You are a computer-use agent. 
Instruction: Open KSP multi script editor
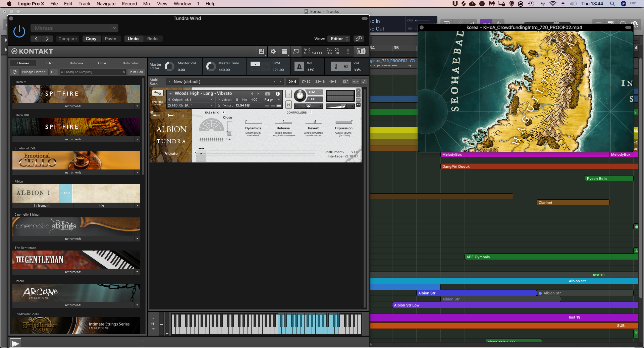click(346, 81)
